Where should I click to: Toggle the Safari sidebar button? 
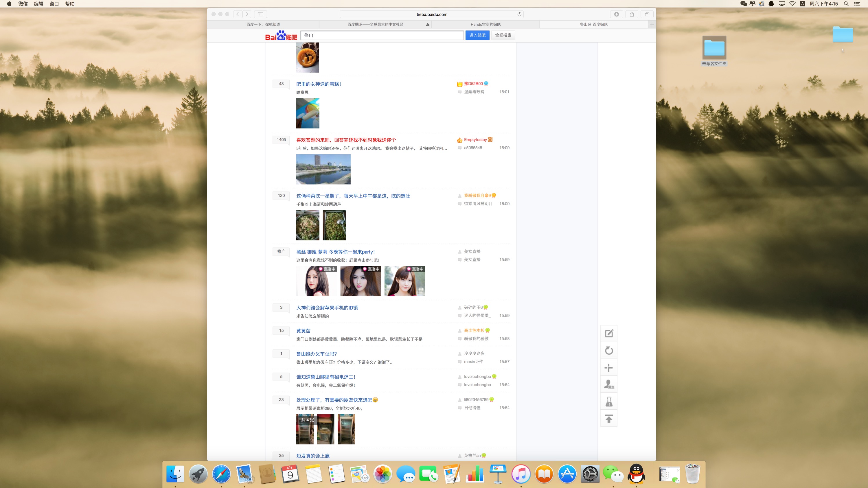point(260,14)
